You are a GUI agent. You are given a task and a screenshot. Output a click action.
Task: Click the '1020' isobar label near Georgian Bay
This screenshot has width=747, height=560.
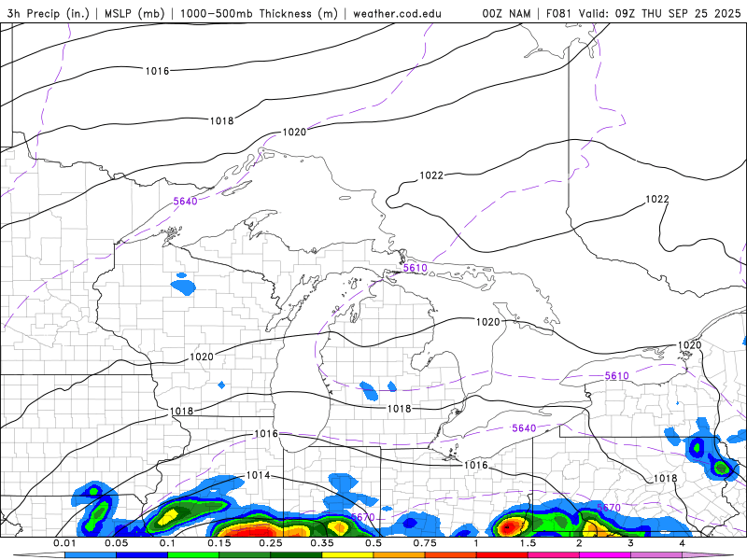pos(487,322)
